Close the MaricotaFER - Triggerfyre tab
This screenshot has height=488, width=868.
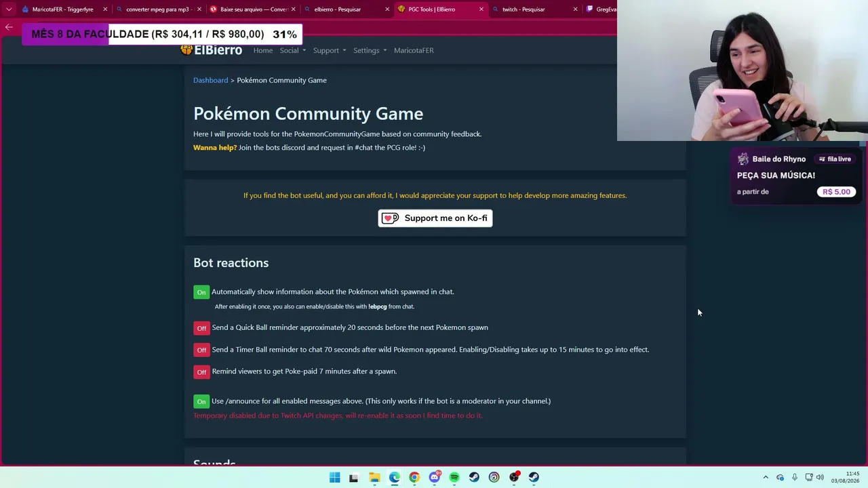coord(105,9)
